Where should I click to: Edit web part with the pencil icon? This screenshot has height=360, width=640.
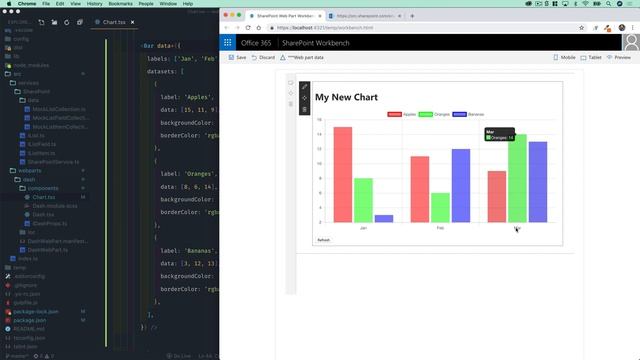[x=304, y=87]
